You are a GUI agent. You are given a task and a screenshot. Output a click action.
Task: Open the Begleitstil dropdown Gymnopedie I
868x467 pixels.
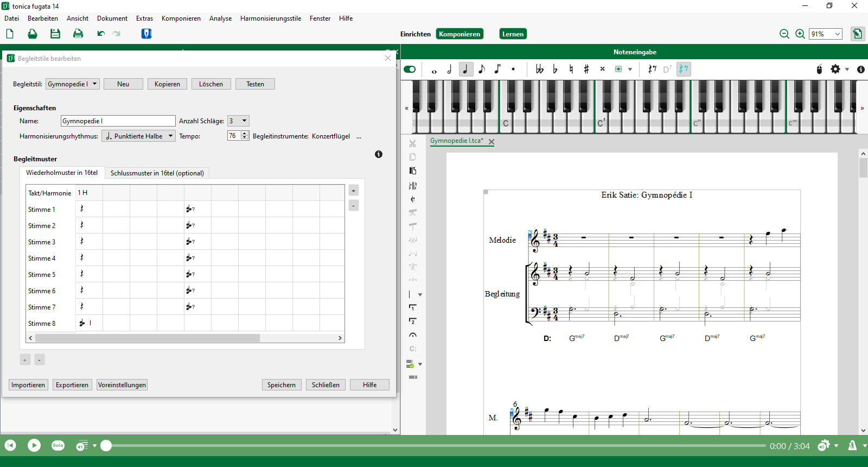tap(73, 84)
